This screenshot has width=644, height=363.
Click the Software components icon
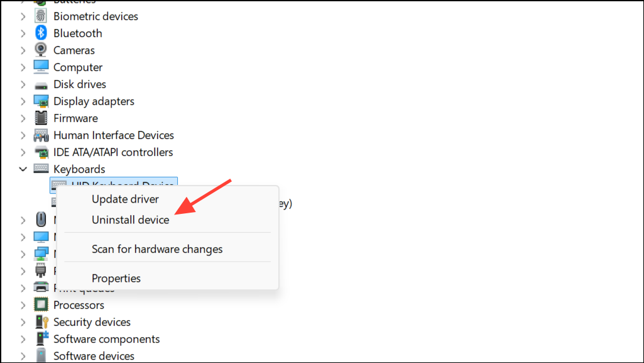tap(41, 339)
